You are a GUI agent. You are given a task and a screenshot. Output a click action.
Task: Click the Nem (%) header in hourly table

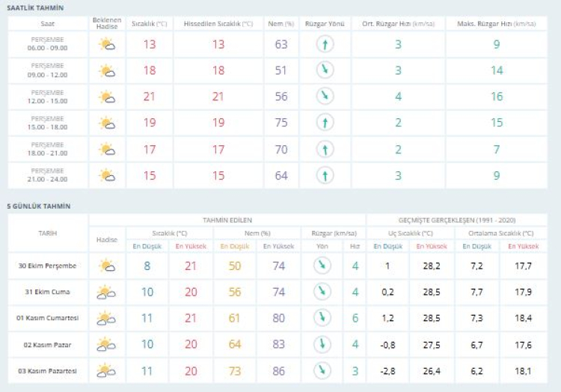(x=280, y=24)
